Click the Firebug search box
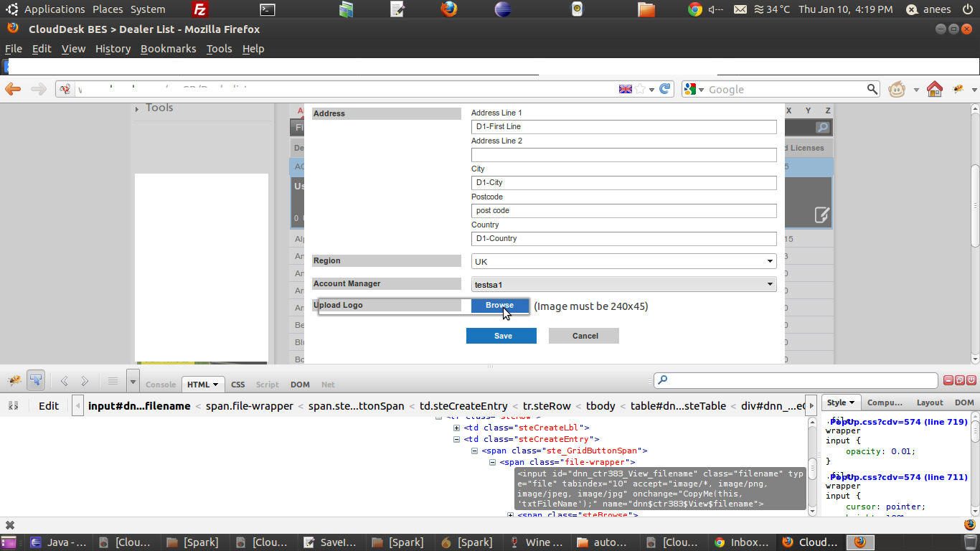The height and width of the screenshot is (551, 980). point(796,380)
